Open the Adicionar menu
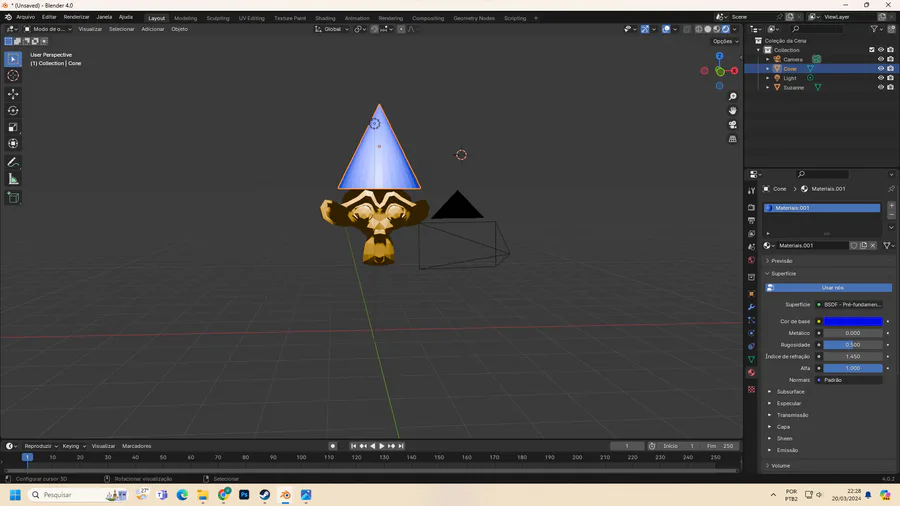The width and height of the screenshot is (900, 506). tap(153, 29)
